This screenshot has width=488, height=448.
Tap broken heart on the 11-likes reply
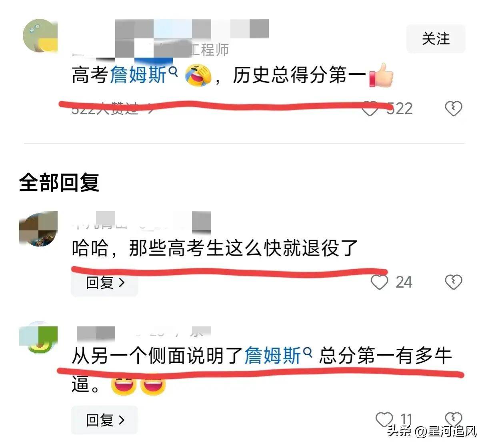point(454,418)
